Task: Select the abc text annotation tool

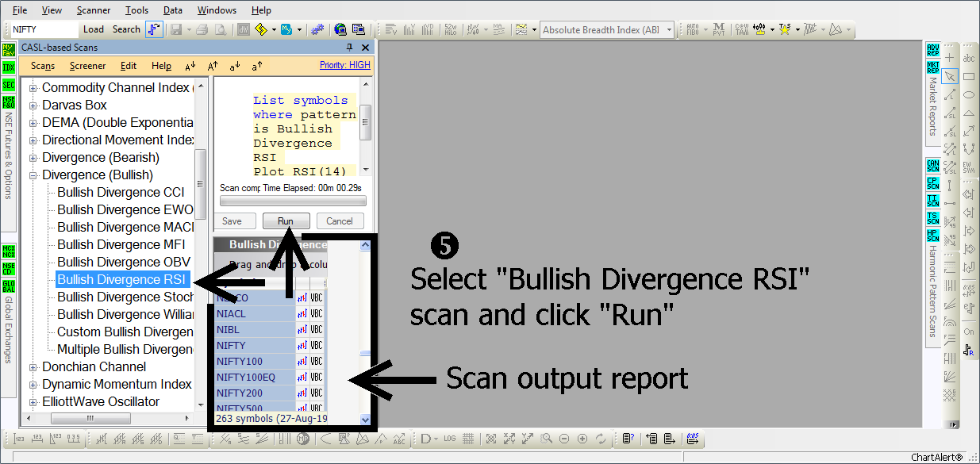Action: [969, 58]
